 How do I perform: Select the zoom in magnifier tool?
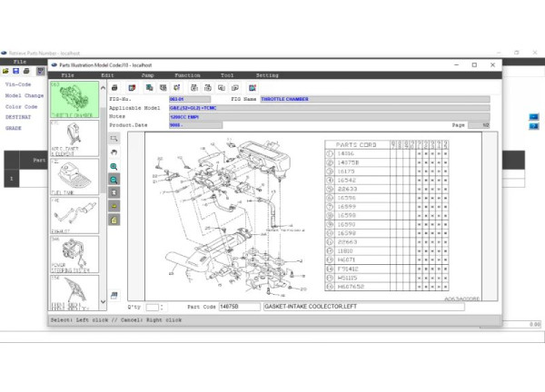(114, 167)
